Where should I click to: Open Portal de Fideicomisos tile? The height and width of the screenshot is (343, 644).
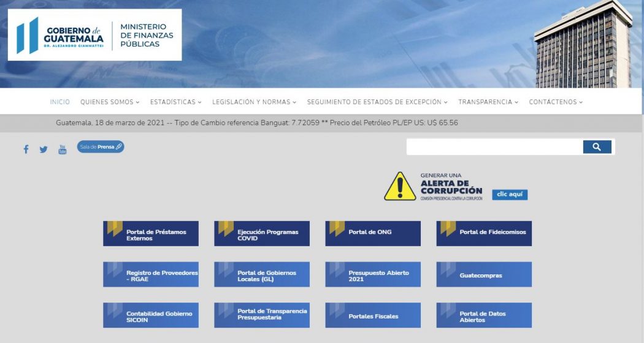(484, 233)
